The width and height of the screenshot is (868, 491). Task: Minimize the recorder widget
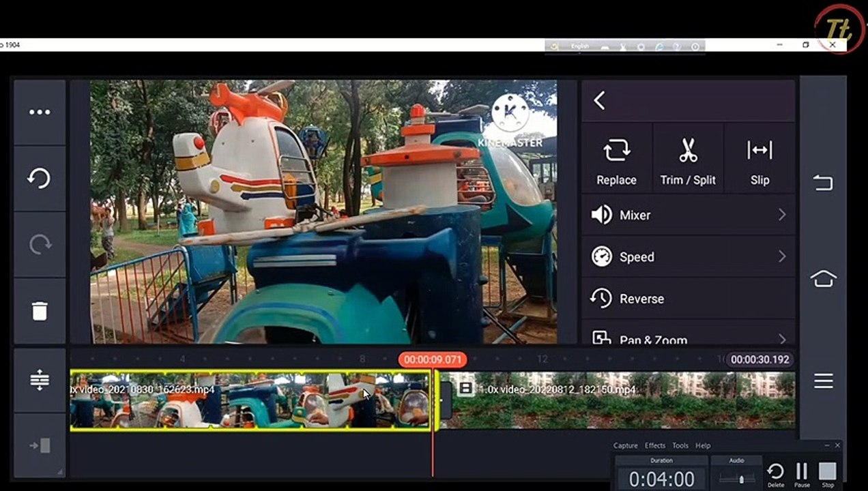[827, 445]
